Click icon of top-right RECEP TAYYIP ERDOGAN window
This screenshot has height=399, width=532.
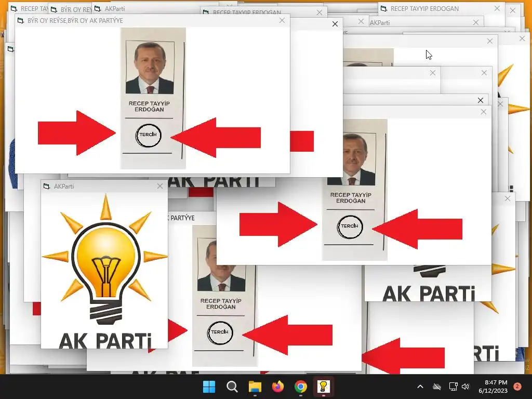383,8
